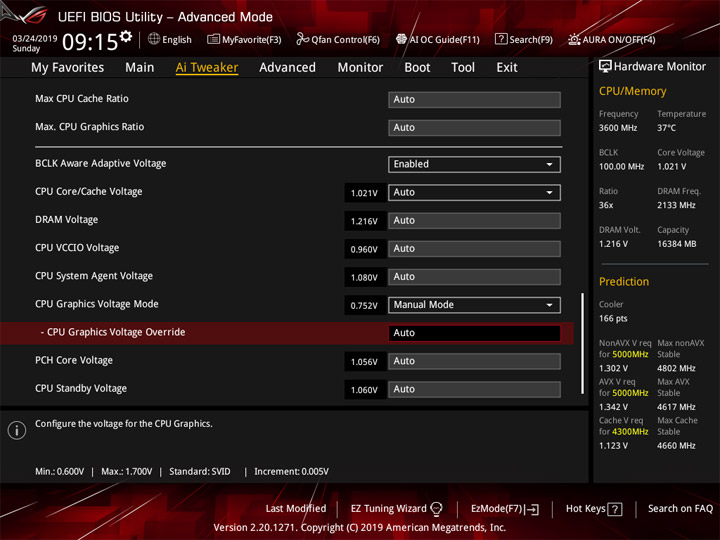Click the AI OC Guide brain icon
This screenshot has width=720, height=540.
401,39
